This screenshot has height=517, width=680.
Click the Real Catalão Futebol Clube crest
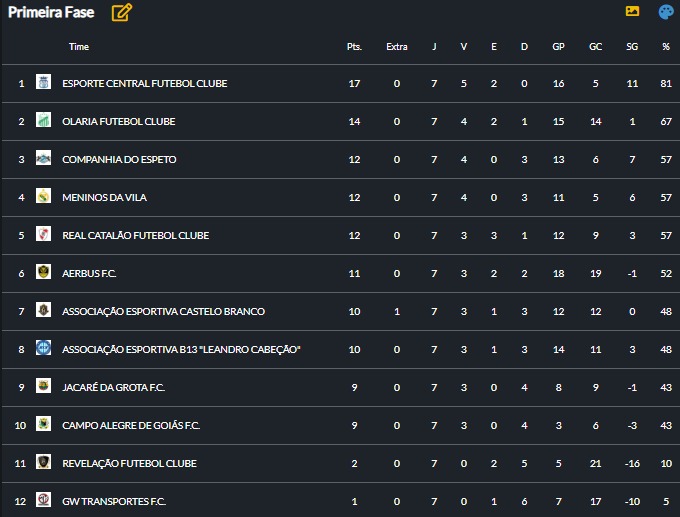click(x=43, y=235)
